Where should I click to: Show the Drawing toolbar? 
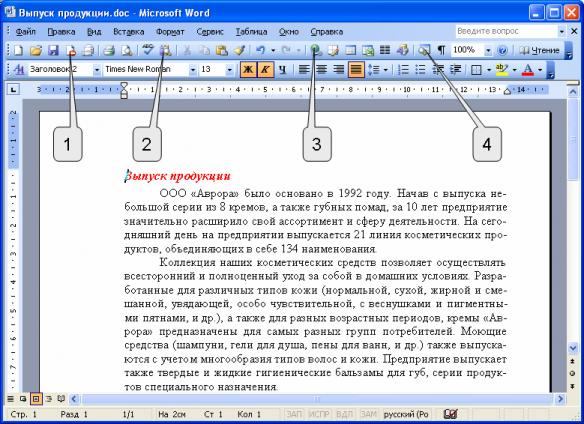[x=403, y=50]
